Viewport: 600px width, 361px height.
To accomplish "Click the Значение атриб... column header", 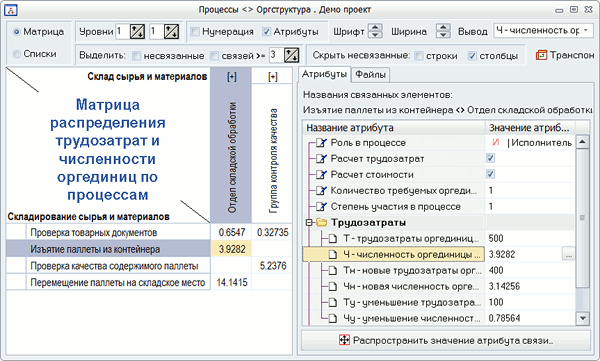I will point(530,127).
